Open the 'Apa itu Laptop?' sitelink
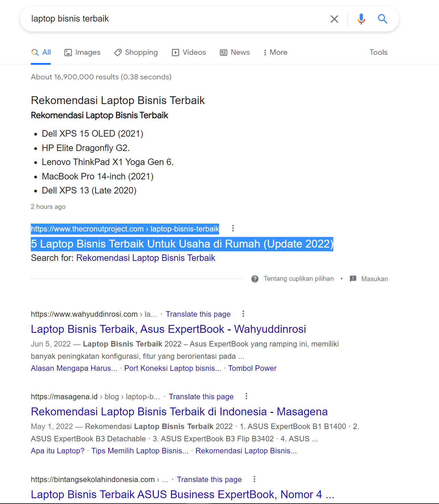439x504 pixels. (x=58, y=451)
